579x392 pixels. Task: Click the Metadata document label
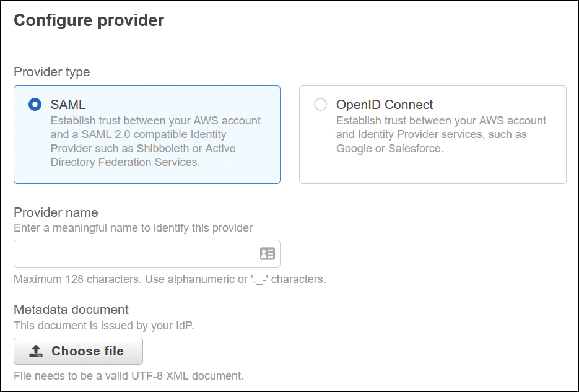71,309
